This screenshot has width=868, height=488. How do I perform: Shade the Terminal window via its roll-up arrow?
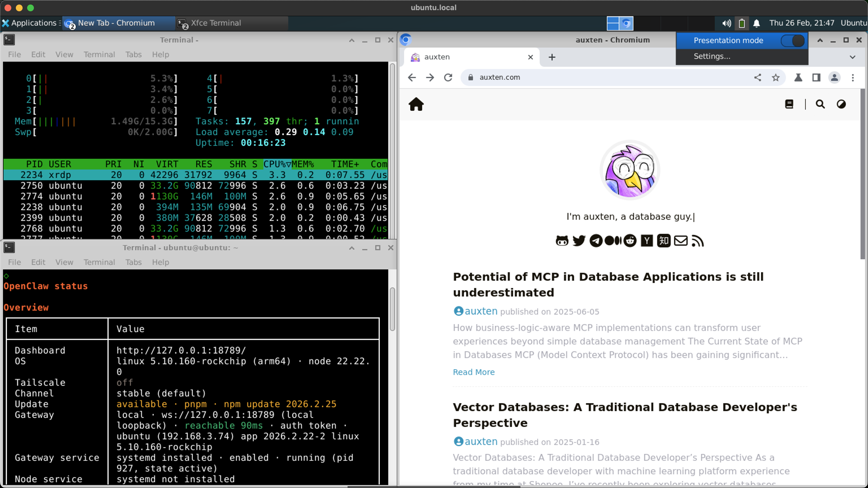[x=351, y=40]
